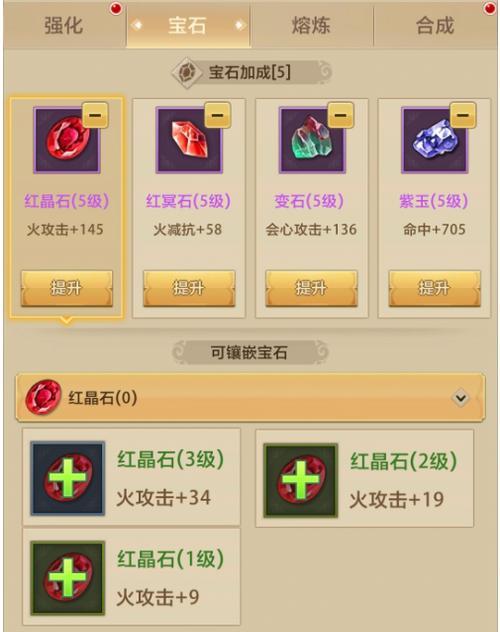Expand the 红晶石(0) dropdown chevron

(x=461, y=398)
